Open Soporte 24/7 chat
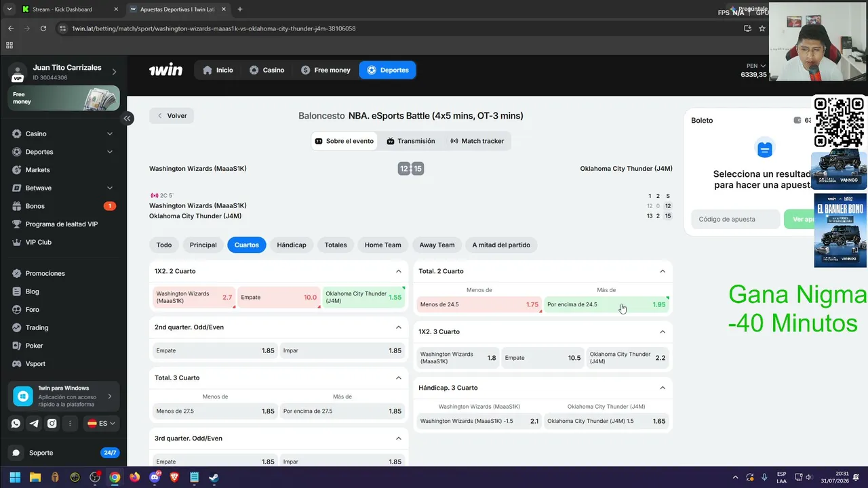Image resolution: width=868 pixels, height=488 pixels. pos(63,452)
